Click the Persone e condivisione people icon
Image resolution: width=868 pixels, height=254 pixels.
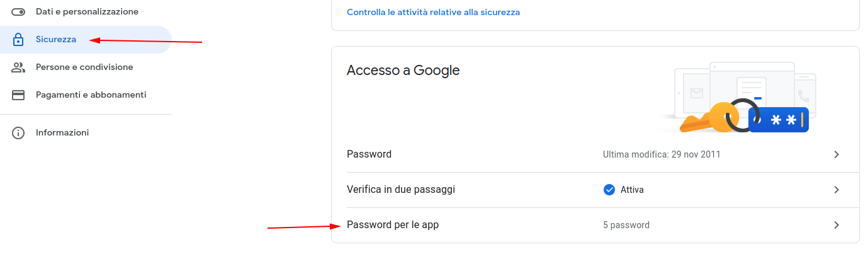click(18, 67)
